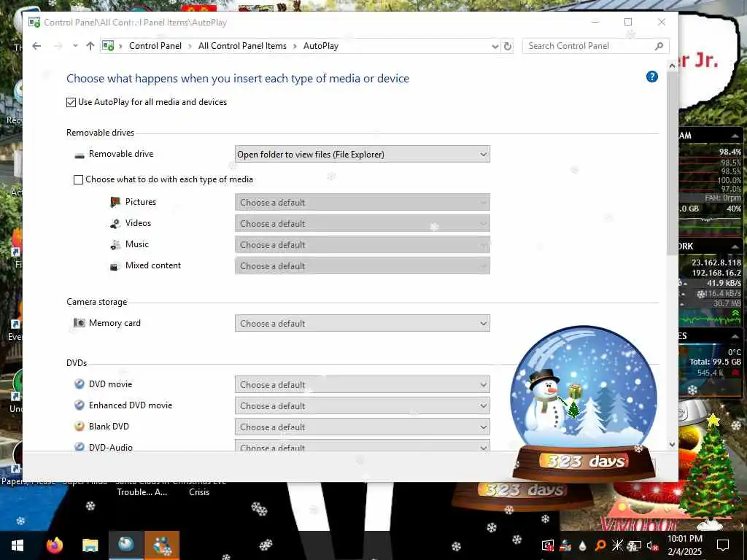Click the Mixed content icon
This screenshot has width=747, height=560.
114,267
